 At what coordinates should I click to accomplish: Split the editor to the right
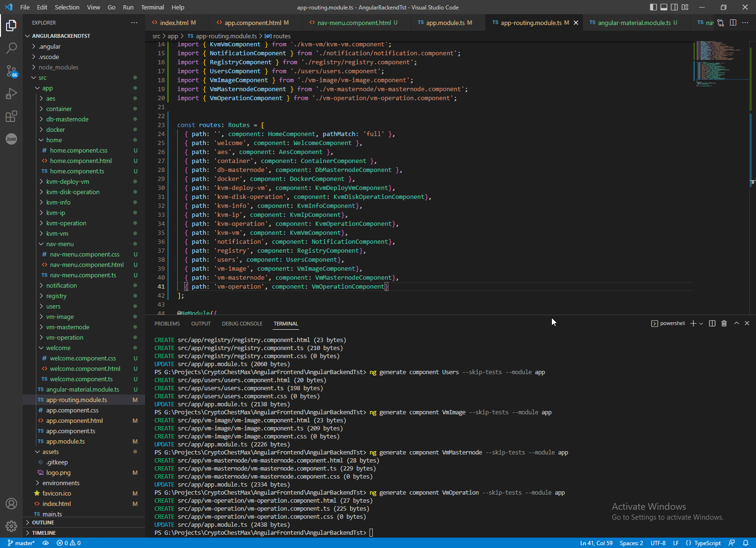[733, 23]
